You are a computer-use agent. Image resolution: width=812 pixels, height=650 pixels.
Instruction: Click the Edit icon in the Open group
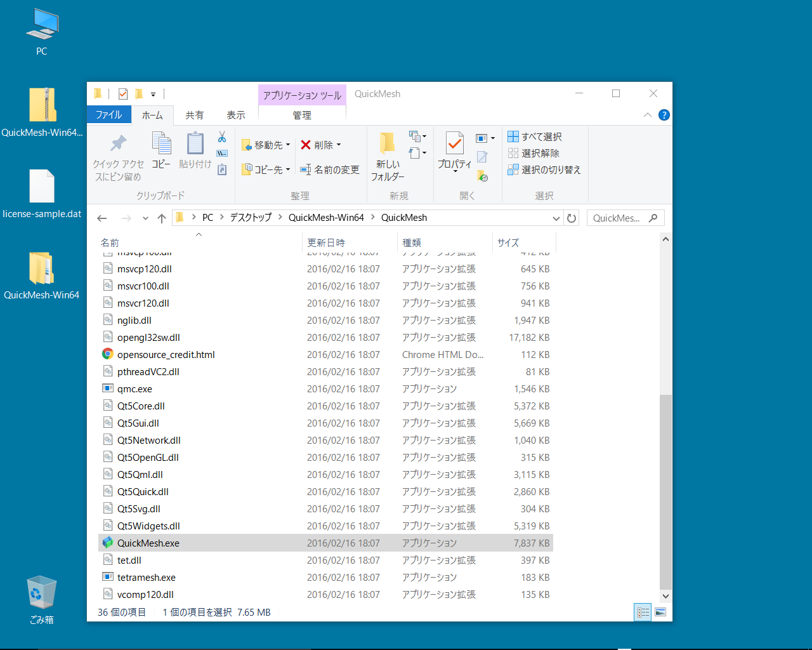482,156
